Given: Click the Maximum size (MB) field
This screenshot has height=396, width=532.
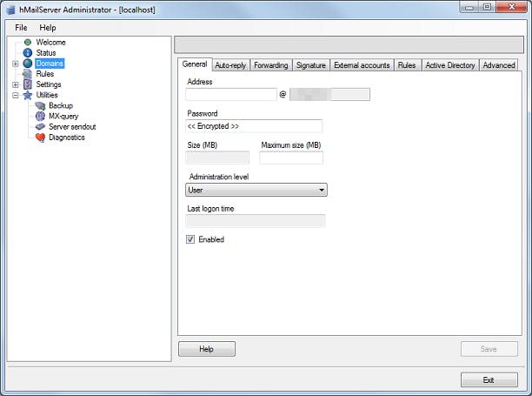Looking at the screenshot, I should (x=291, y=158).
